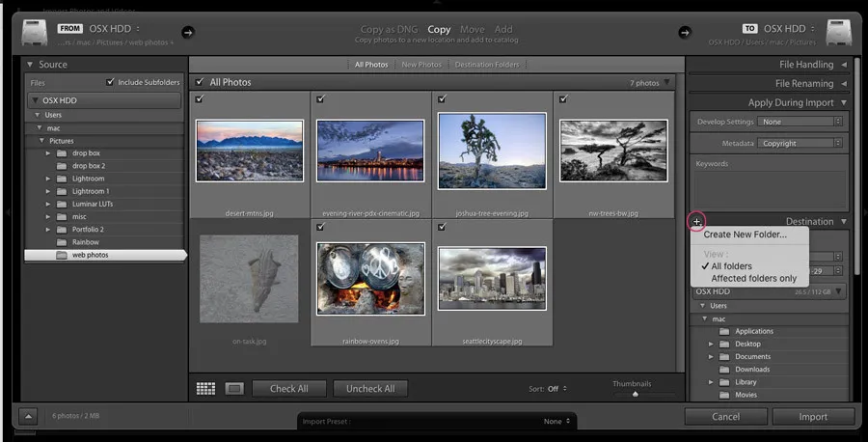Screen dimensions: 868x442
Task: Click the arrow icon next to the FROM source
Action: (x=188, y=31)
